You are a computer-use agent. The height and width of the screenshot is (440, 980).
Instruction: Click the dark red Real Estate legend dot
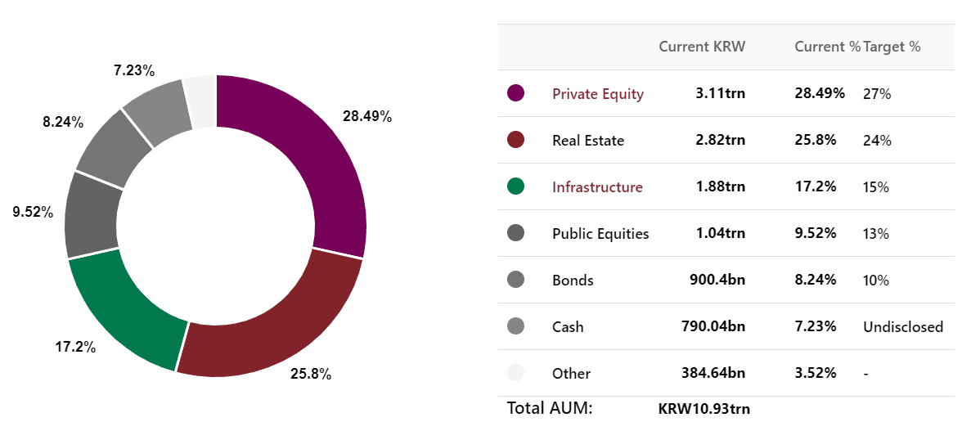point(515,140)
